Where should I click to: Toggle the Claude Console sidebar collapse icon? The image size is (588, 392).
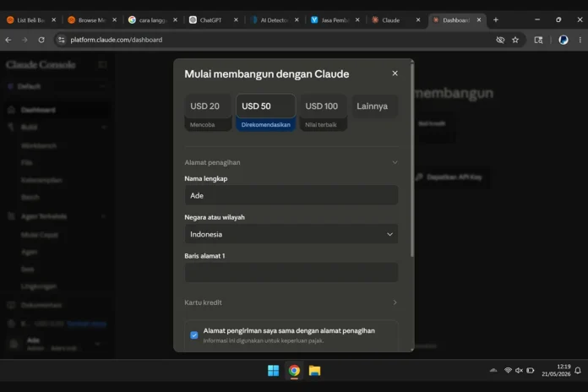click(102, 64)
